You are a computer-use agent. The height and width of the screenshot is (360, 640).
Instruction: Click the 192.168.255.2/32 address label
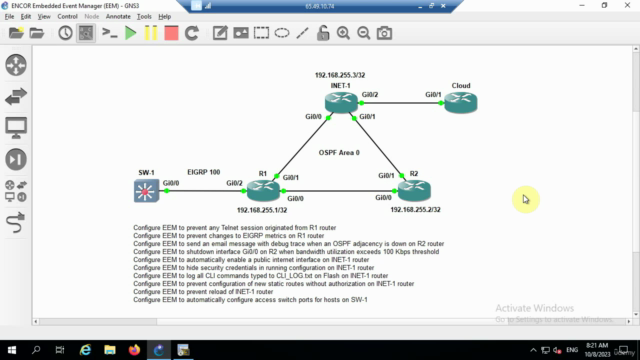(x=416, y=210)
